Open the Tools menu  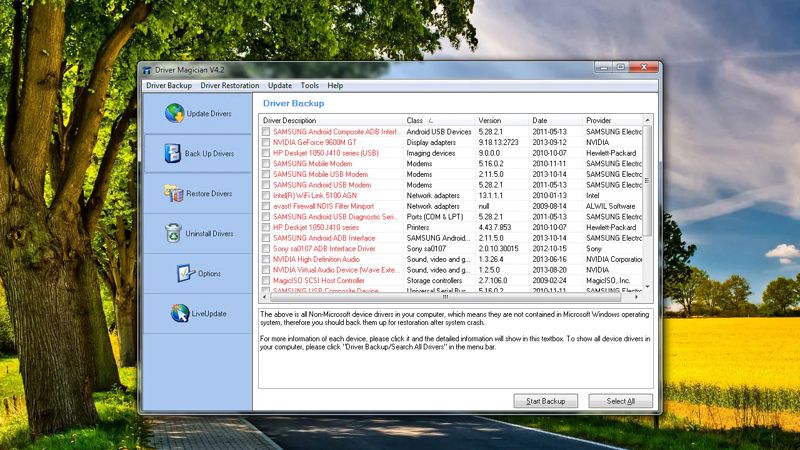[309, 85]
